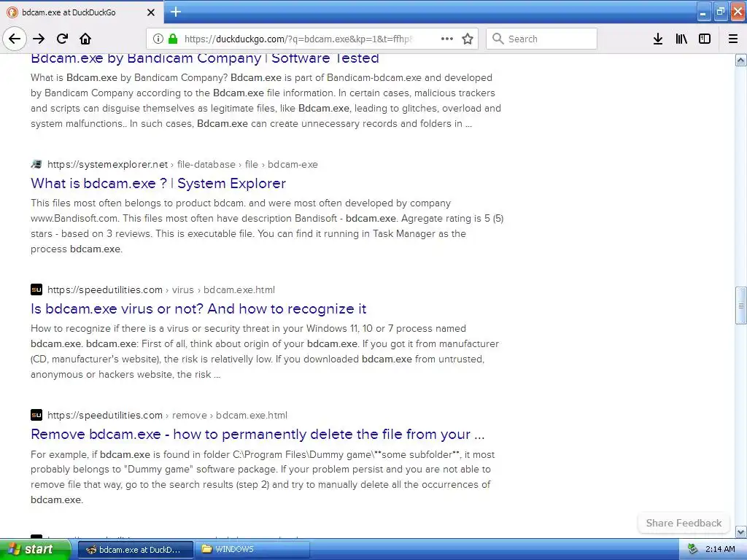Image resolution: width=747 pixels, height=560 pixels.
Task: Switch to WINDOWS folder taskbar item
Action: [x=252, y=550]
